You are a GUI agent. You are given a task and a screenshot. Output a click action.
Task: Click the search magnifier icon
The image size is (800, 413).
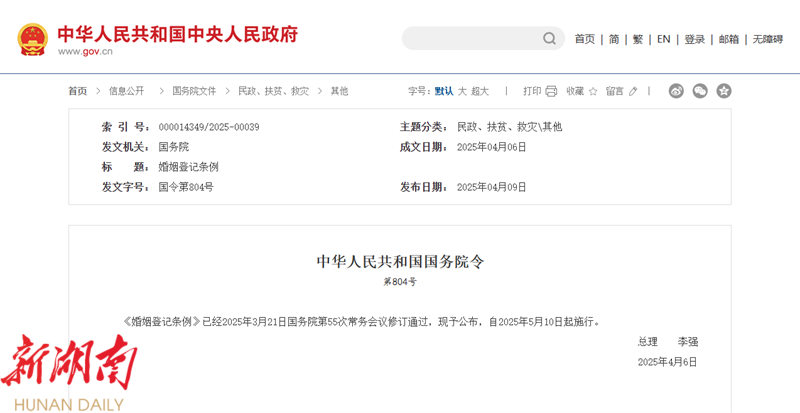[549, 39]
